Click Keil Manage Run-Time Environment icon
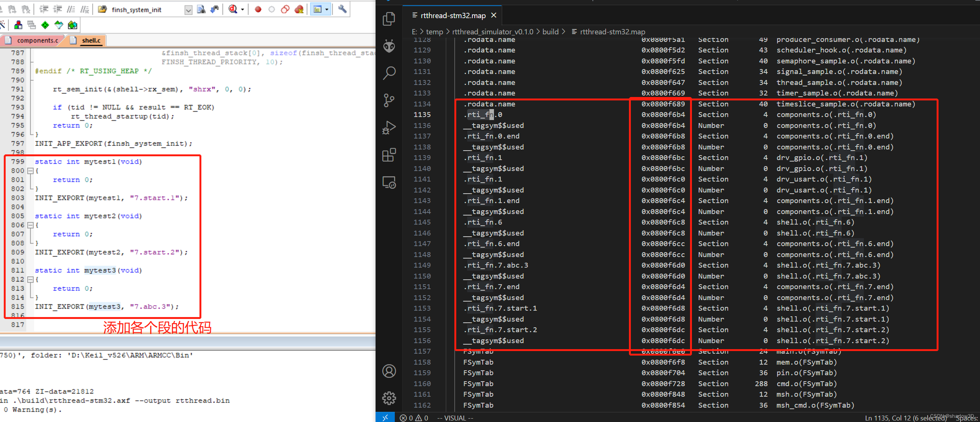The width and height of the screenshot is (980, 422). pyautogui.click(x=59, y=25)
